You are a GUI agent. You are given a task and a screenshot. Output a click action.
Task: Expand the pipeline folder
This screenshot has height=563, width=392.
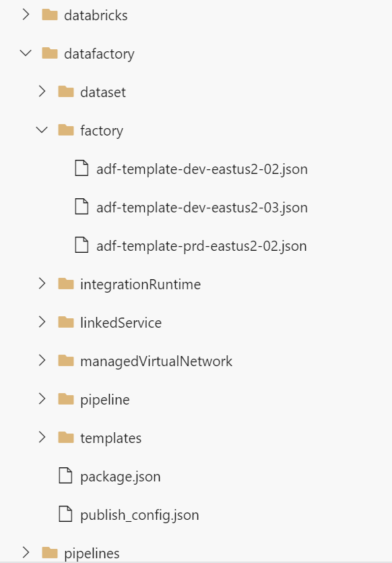(x=41, y=399)
